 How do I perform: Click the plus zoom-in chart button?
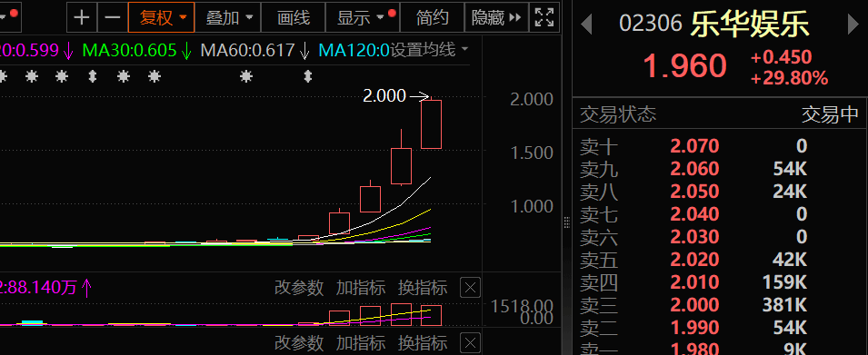pyautogui.click(x=82, y=17)
